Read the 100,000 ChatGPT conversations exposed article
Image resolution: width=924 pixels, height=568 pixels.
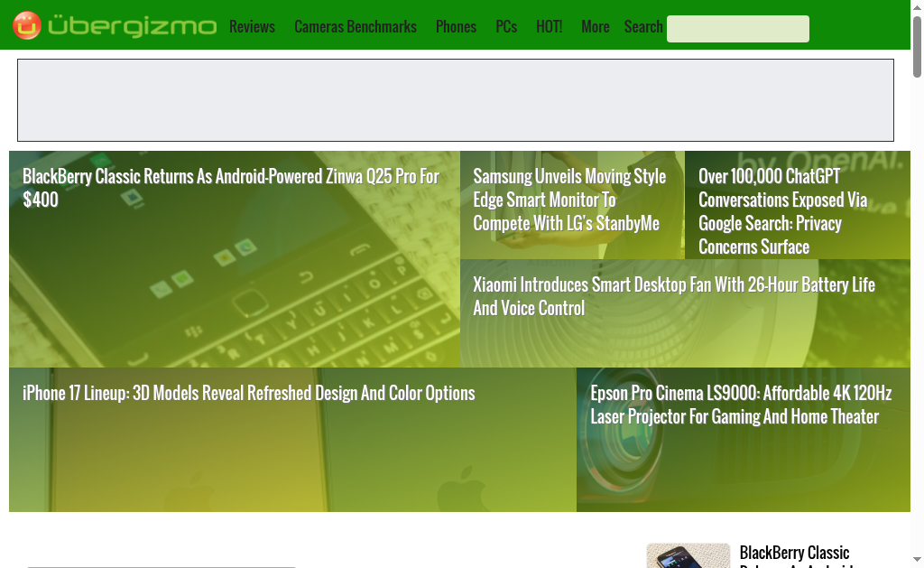pos(798,205)
